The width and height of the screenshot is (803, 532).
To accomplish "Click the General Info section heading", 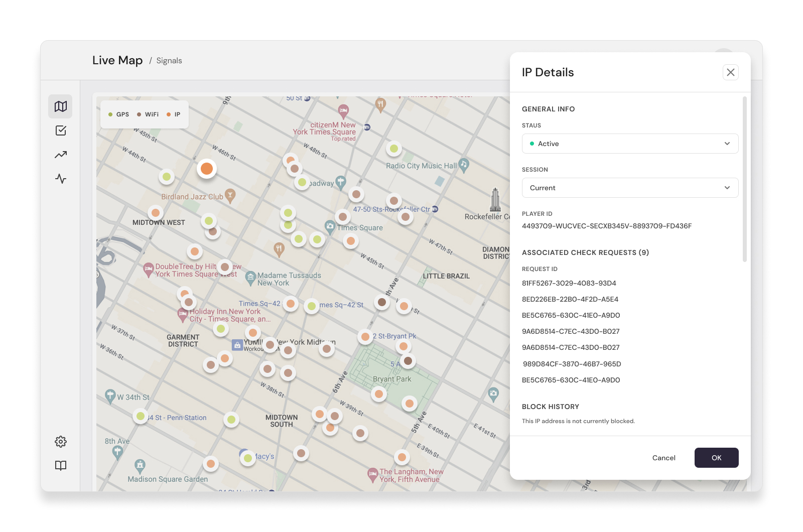I will point(549,109).
